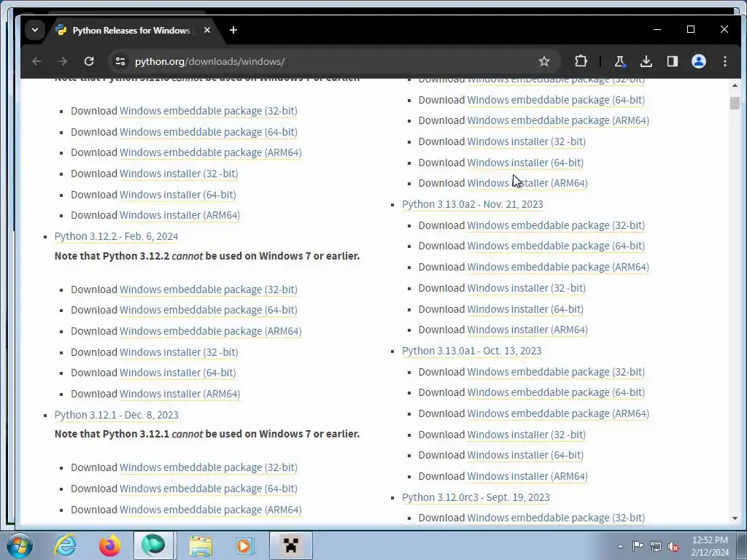This screenshot has width=747, height=560.
Task: Download Python 3.12.2 embeddable package (32-bit)
Action: pos(208,289)
